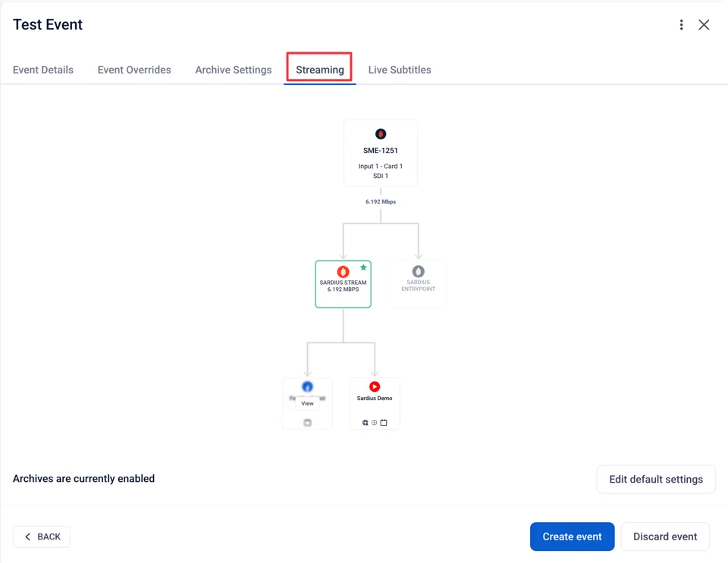Click the 6.192 MBPS text in Sardius Stream
The width and height of the screenshot is (728, 563).
[343, 289]
